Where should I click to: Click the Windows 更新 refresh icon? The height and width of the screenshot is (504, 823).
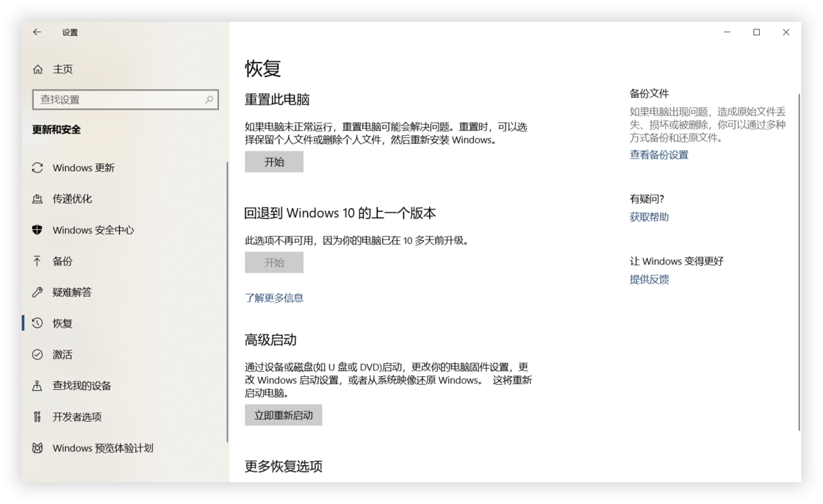coord(37,168)
